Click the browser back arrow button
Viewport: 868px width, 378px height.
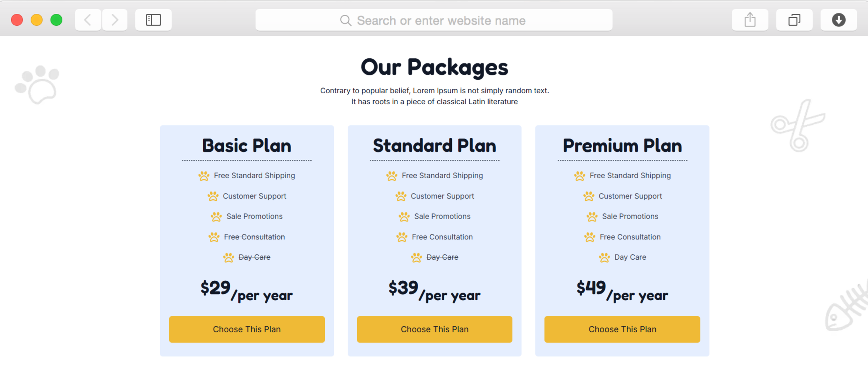[x=88, y=20]
